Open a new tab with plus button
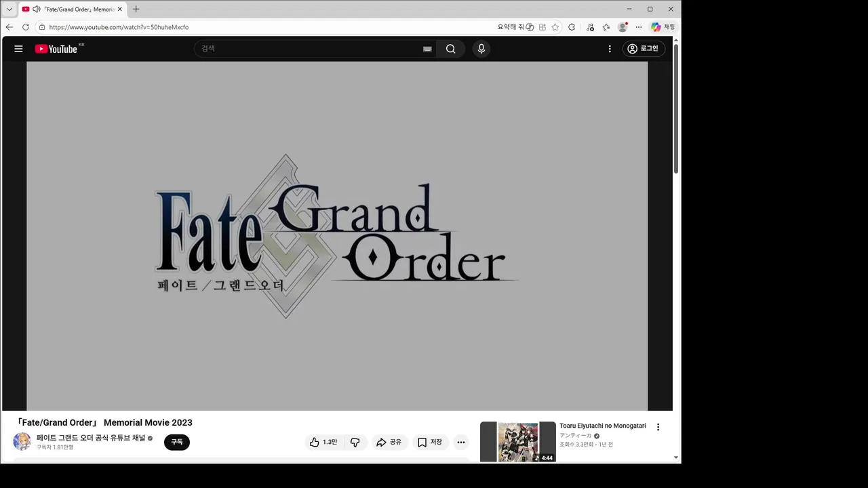 click(136, 9)
